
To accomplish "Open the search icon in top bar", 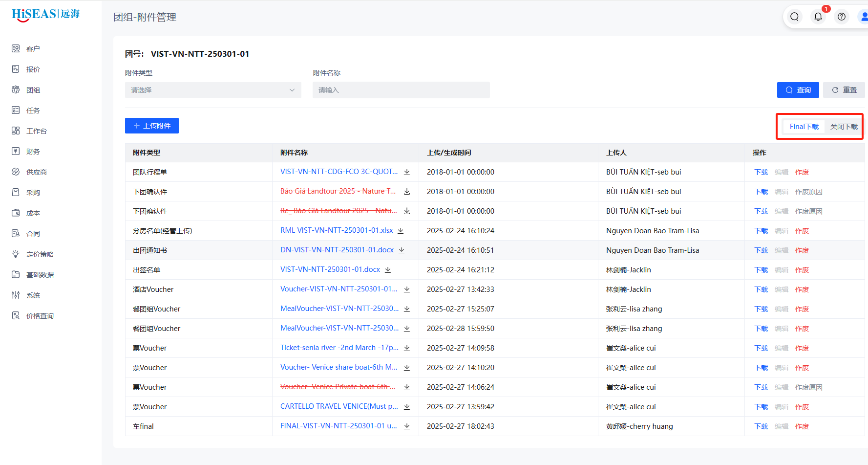I will click(795, 17).
